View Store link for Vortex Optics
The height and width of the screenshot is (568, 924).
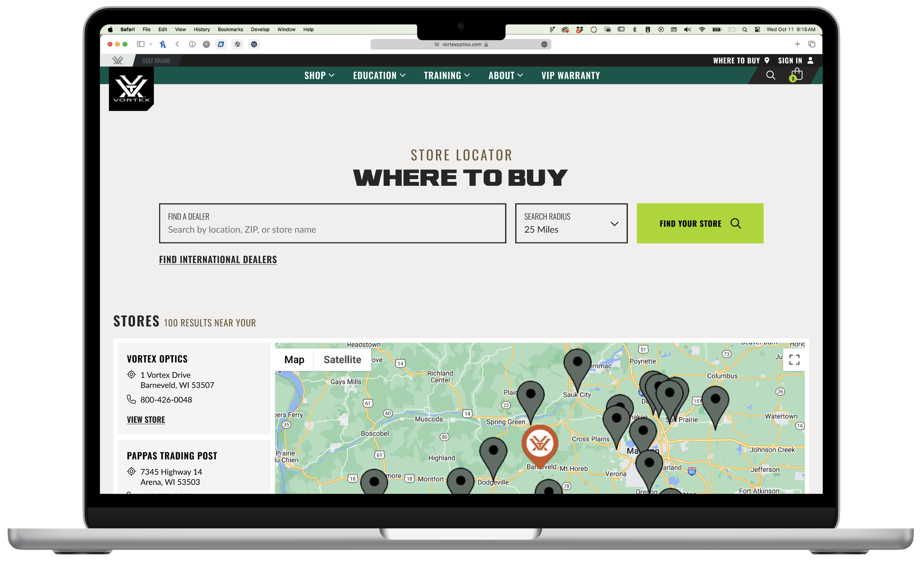point(146,420)
